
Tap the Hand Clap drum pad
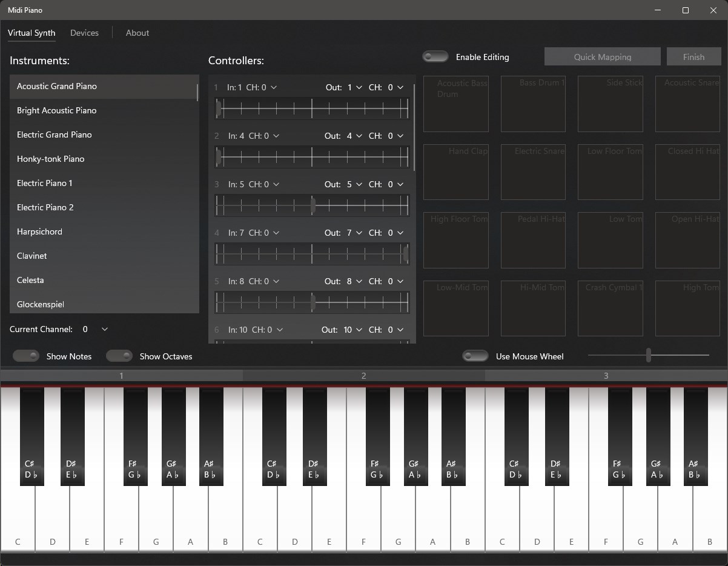click(x=455, y=172)
